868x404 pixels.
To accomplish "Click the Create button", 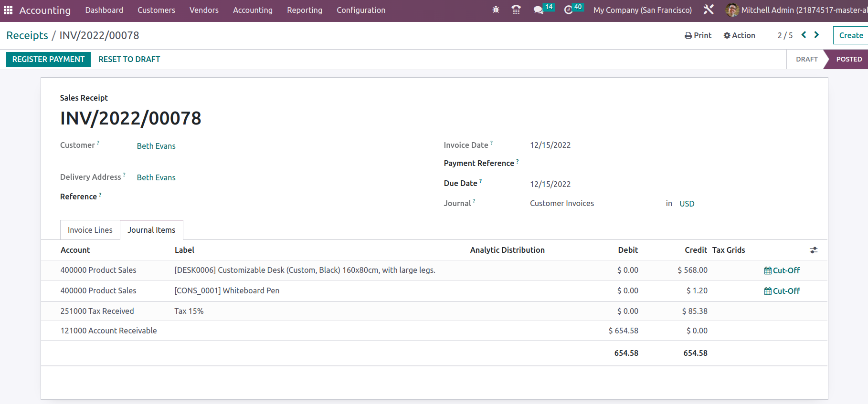I will pos(851,35).
